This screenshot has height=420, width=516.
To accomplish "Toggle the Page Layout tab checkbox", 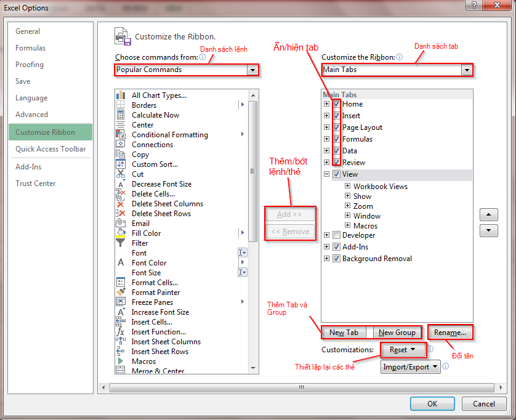I will [336, 127].
